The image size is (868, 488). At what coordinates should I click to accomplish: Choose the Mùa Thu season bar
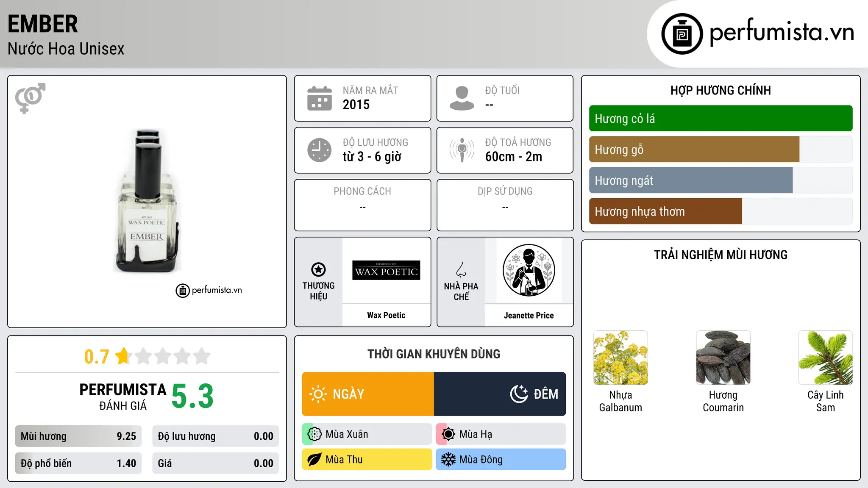(367, 460)
